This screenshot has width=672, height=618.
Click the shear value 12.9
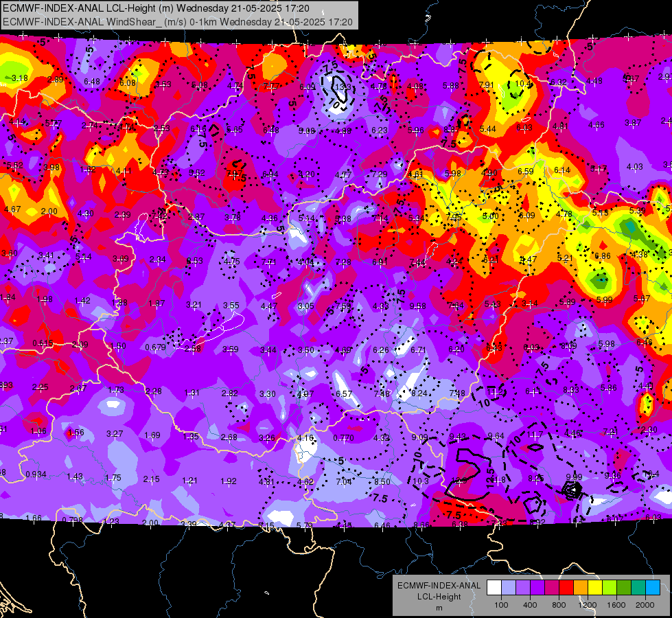point(459,481)
